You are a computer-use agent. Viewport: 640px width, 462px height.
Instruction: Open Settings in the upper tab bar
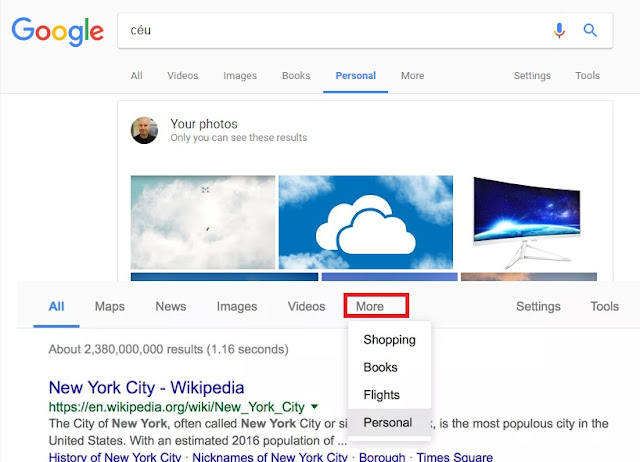(532, 76)
